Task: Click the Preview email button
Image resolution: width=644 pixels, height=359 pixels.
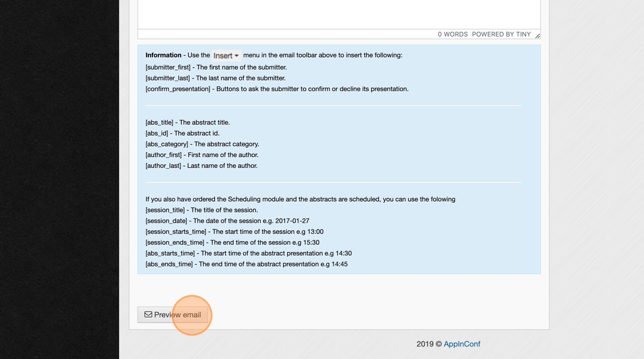Action: coord(173,315)
